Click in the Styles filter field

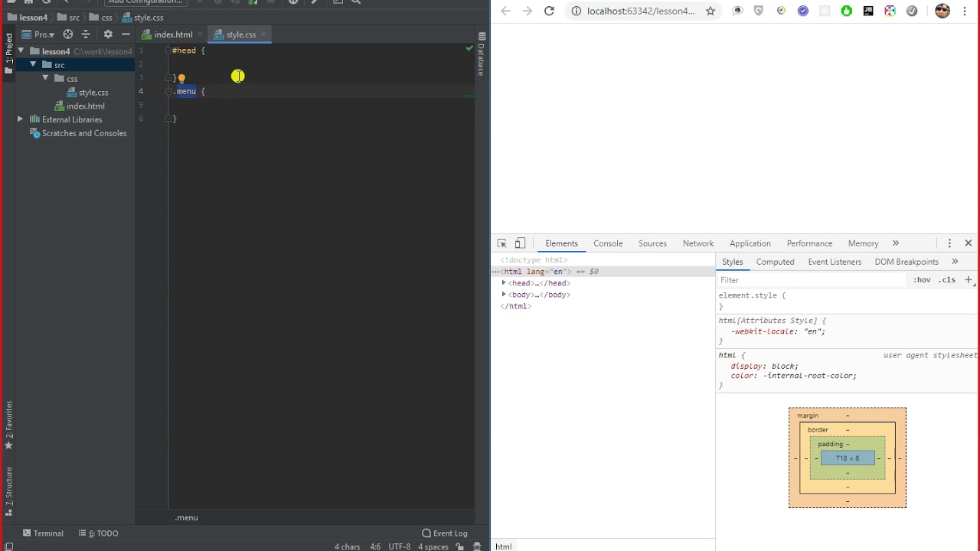(x=813, y=280)
